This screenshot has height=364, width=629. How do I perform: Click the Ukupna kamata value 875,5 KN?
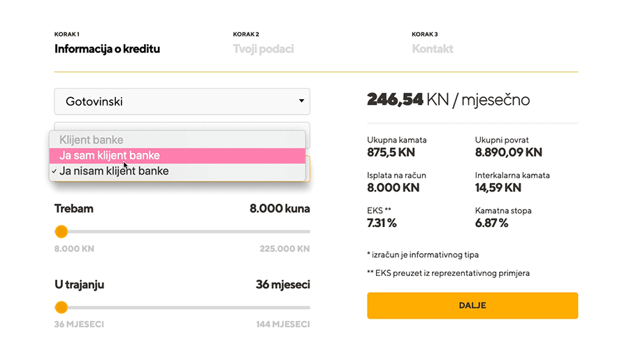391,152
